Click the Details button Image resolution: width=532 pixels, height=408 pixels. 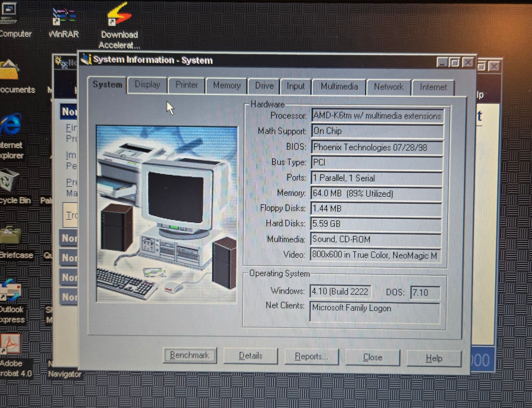pyautogui.click(x=250, y=356)
